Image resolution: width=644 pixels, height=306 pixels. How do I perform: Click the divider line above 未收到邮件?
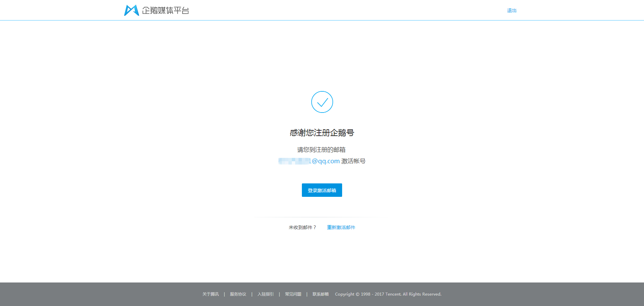point(322,217)
